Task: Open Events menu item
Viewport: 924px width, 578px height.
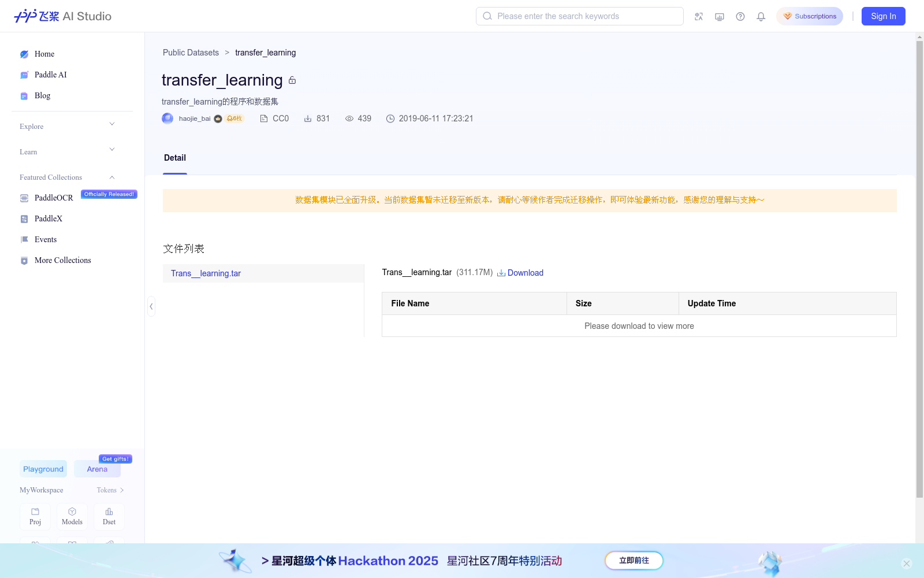Action: (x=46, y=240)
